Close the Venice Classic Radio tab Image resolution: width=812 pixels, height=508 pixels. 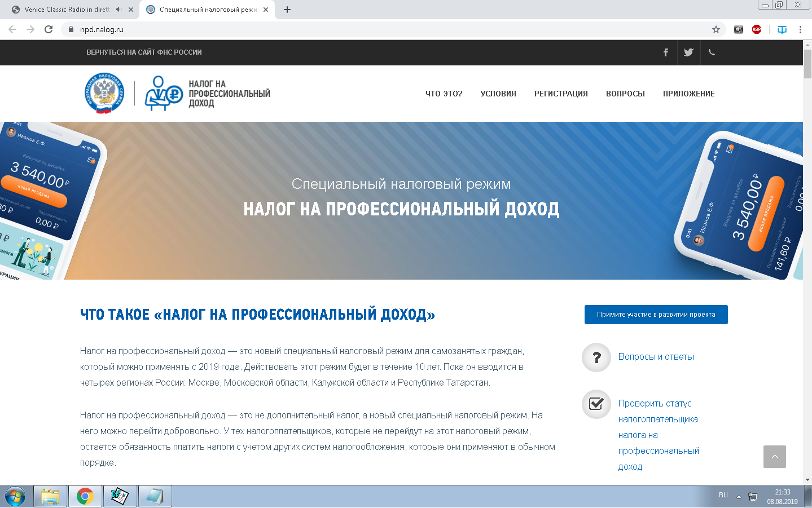(x=131, y=10)
